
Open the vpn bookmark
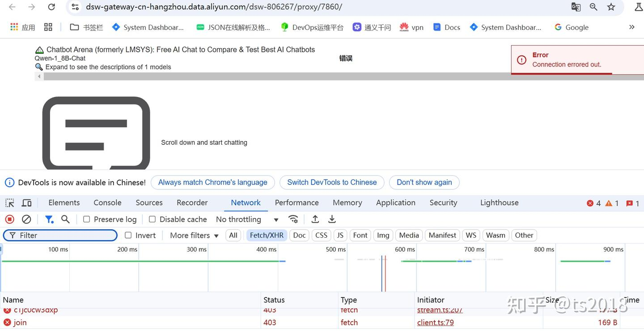coord(411,27)
